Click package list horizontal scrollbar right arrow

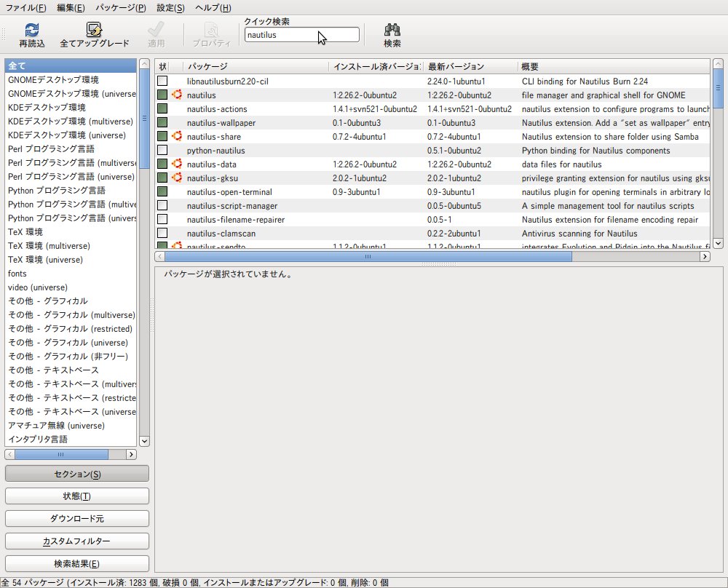(705, 256)
